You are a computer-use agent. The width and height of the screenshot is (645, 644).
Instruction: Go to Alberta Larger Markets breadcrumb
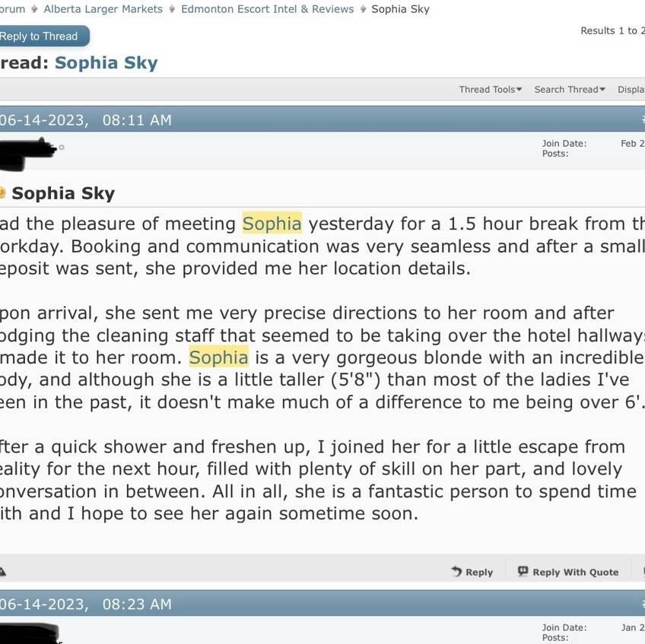(x=103, y=9)
